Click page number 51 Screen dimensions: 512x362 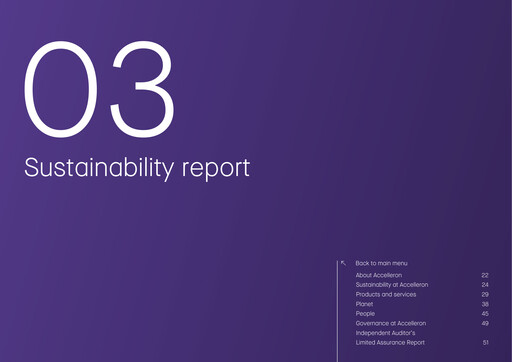click(x=486, y=342)
